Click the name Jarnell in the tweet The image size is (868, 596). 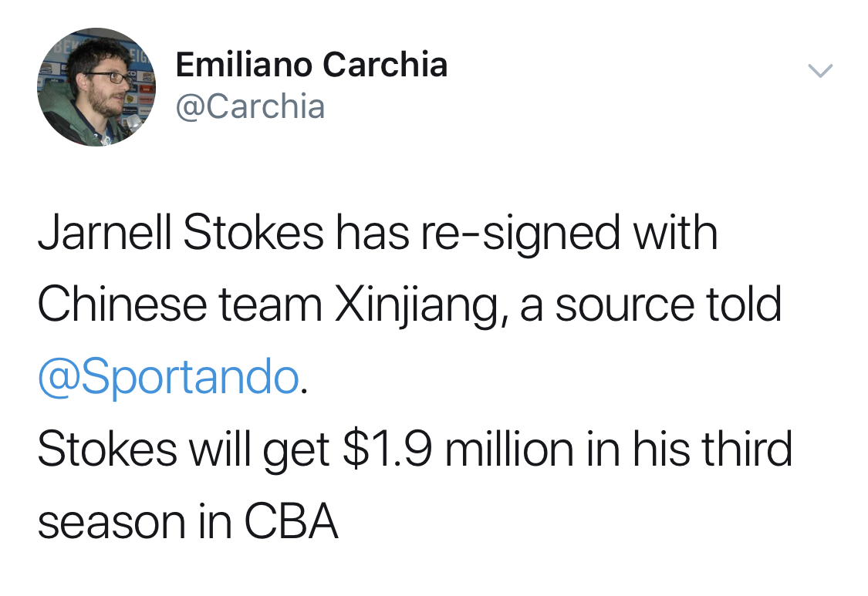(x=104, y=232)
